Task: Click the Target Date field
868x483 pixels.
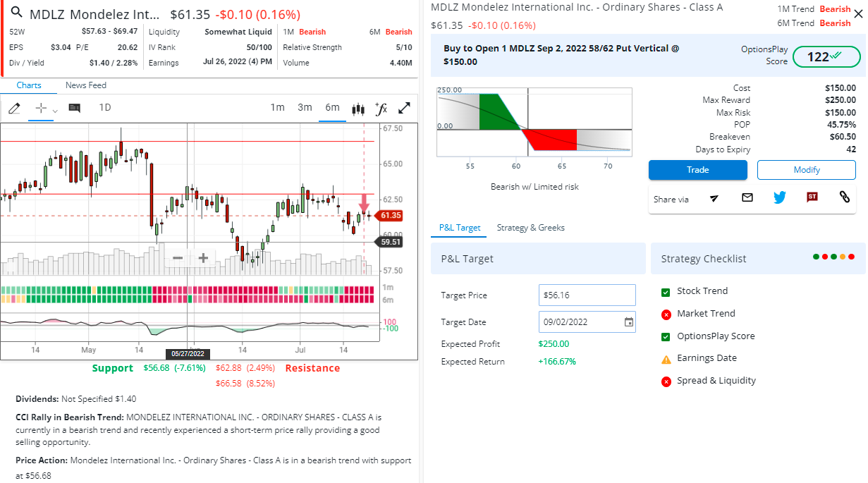Action: coord(587,322)
